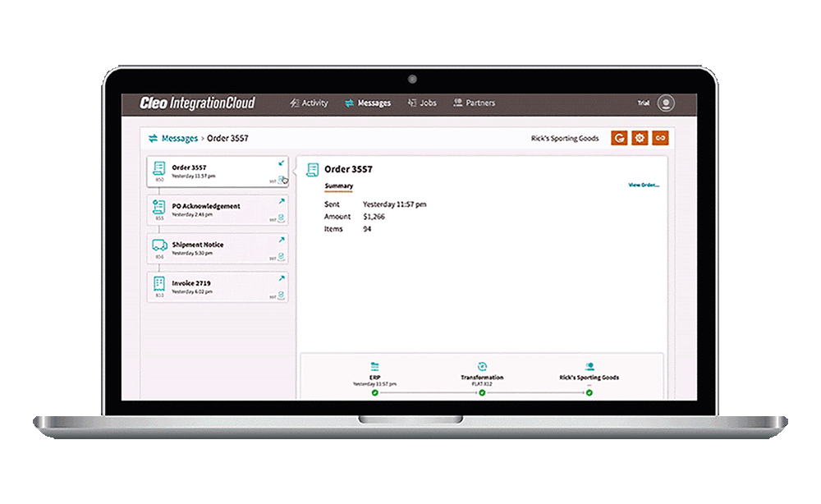The height and width of the screenshot is (504, 821).
Task: Open the Activity menu
Action: coord(309,103)
